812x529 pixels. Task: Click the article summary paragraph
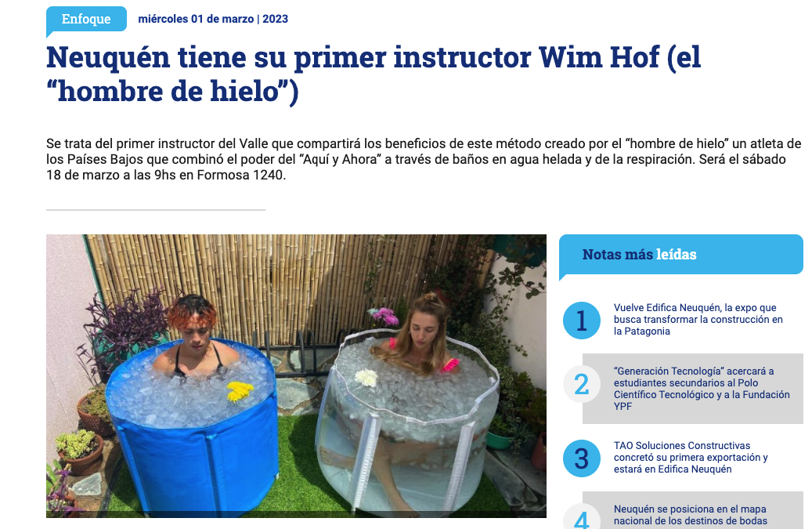pyautogui.click(x=424, y=159)
